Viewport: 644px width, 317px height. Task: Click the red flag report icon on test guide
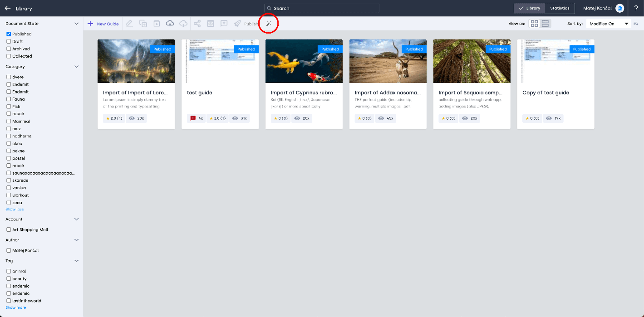(x=193, y=118)
